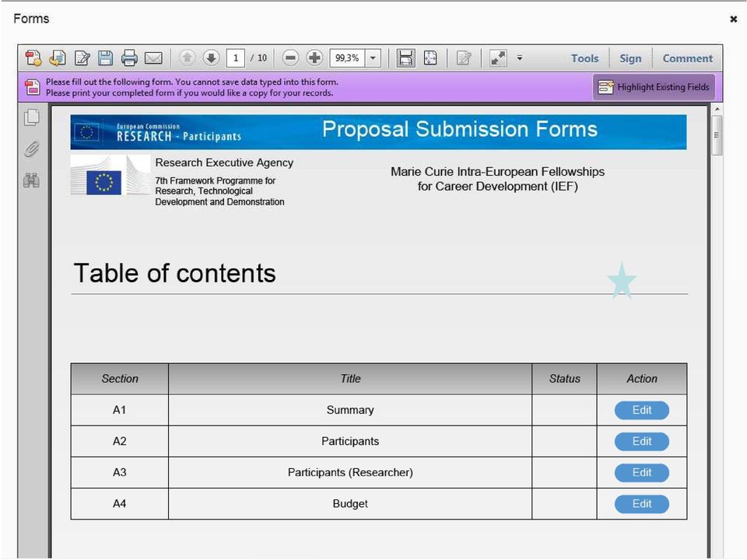Click Edit for A3 Participants (Researcher)
Screen dimensions: 747x560
pyautogui.click(x=642, y=472)
